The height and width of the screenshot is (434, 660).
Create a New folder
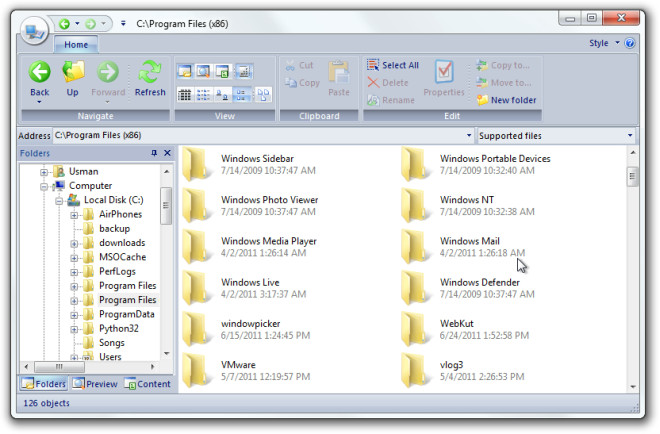[x=506, y=100]
